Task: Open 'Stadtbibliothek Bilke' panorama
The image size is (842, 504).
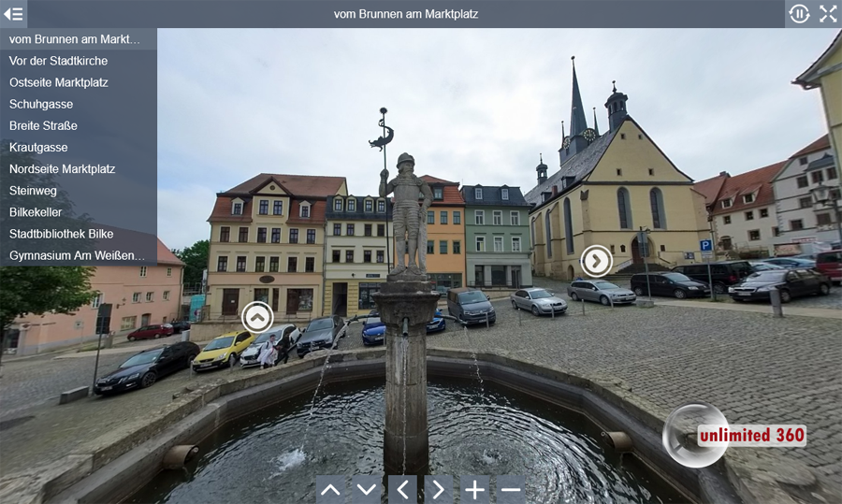Action: 61,234
